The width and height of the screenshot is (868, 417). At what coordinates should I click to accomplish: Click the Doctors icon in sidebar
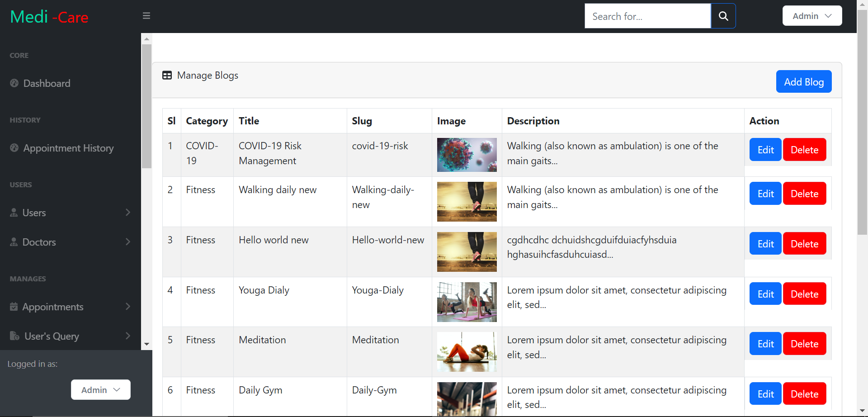(x=14, y=242)
